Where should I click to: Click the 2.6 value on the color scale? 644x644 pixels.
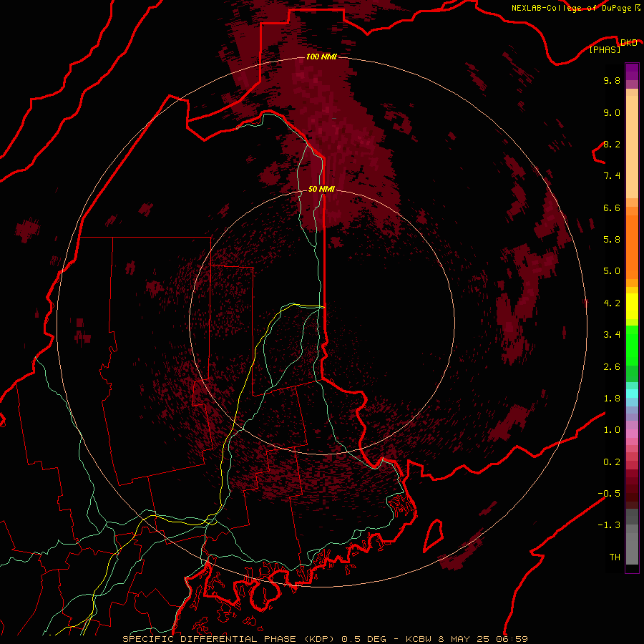tap(612, 367)
